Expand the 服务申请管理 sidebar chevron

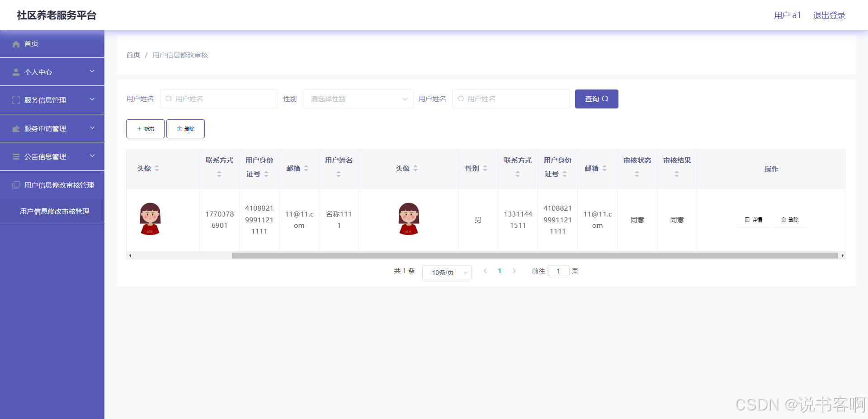coord(92,128)
